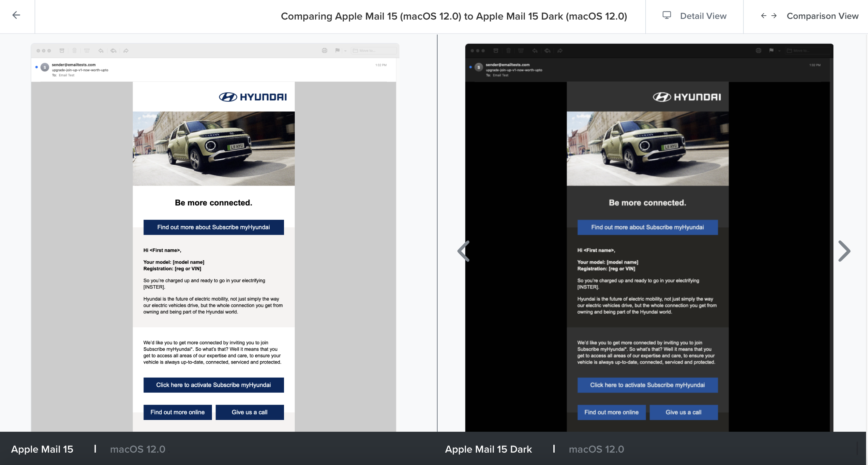Click the junk icon in the dark Mail toolbar
The image size is (868, 465).
click(521, 51)
